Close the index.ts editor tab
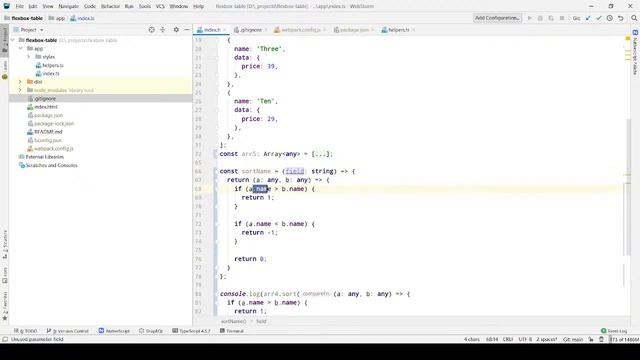Viewport: 640px width, 360px height. (225, 30)
